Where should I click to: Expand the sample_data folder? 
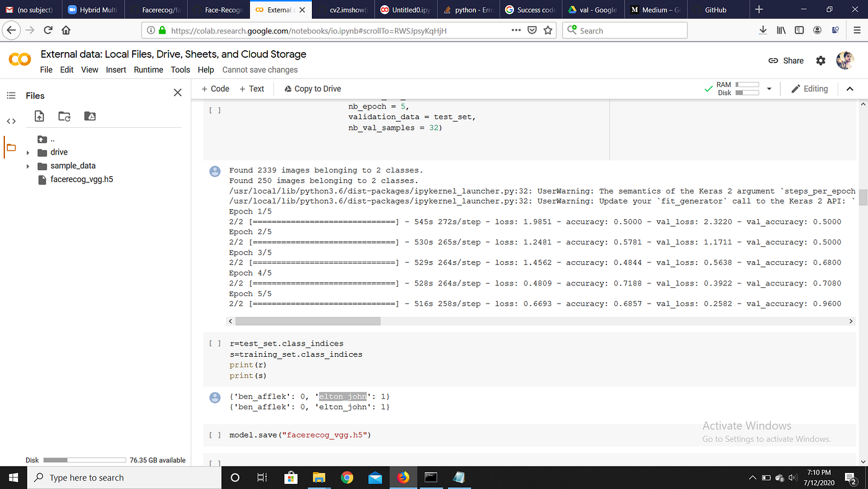click(x=27, y=166)
